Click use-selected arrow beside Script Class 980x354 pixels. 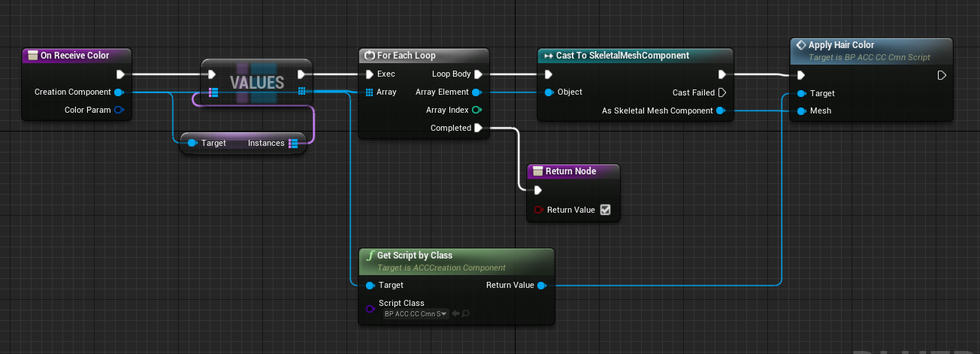click(x=455, y=313)
